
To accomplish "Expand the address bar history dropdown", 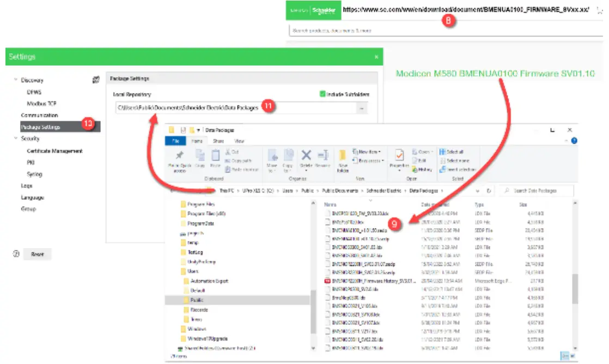I will click(477, 190).
